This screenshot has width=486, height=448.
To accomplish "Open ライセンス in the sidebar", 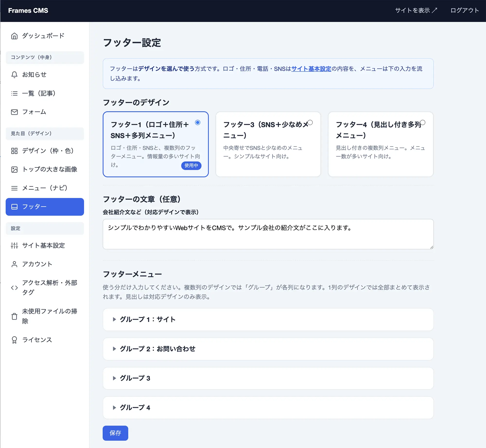I will pos(45,340).
